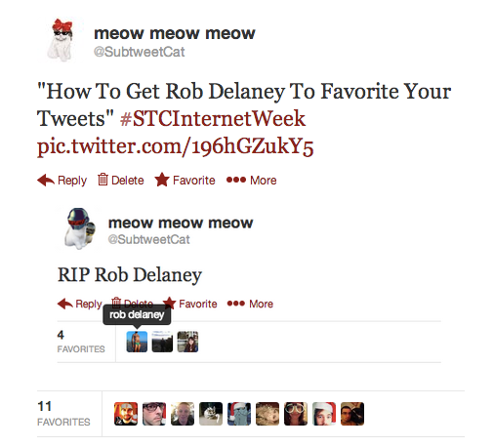494x448 pixels.
Task: Open the #STCInternetWeek hashtag link
Action: coord(213,118)
